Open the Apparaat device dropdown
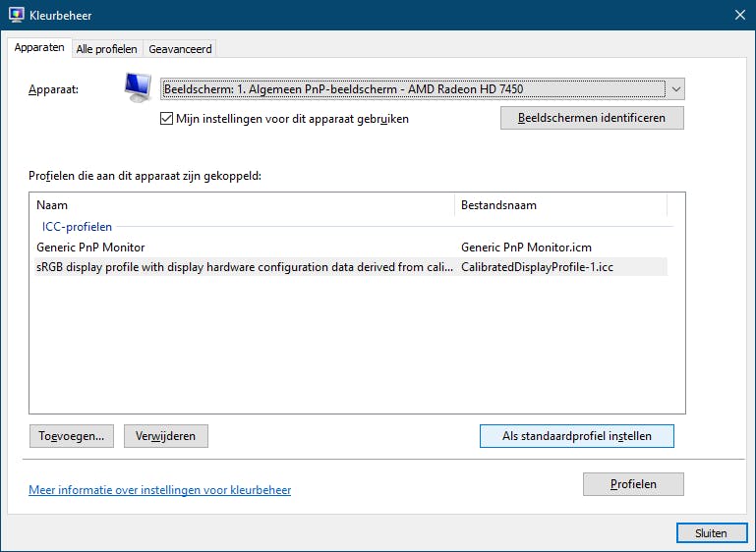 [413, 89]
